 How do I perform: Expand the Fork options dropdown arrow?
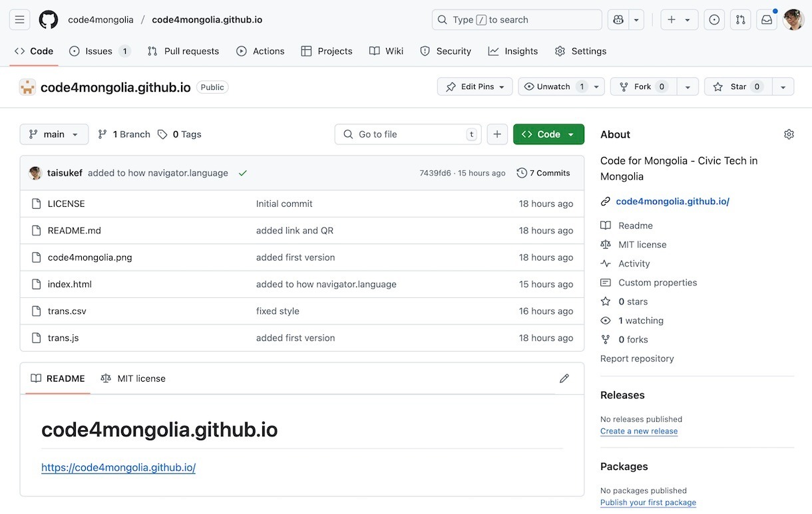coord(688,86)
